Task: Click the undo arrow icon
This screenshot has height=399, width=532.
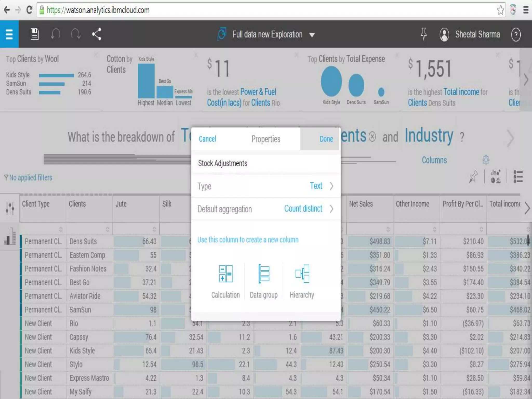Action: click(x=55, y=34)
